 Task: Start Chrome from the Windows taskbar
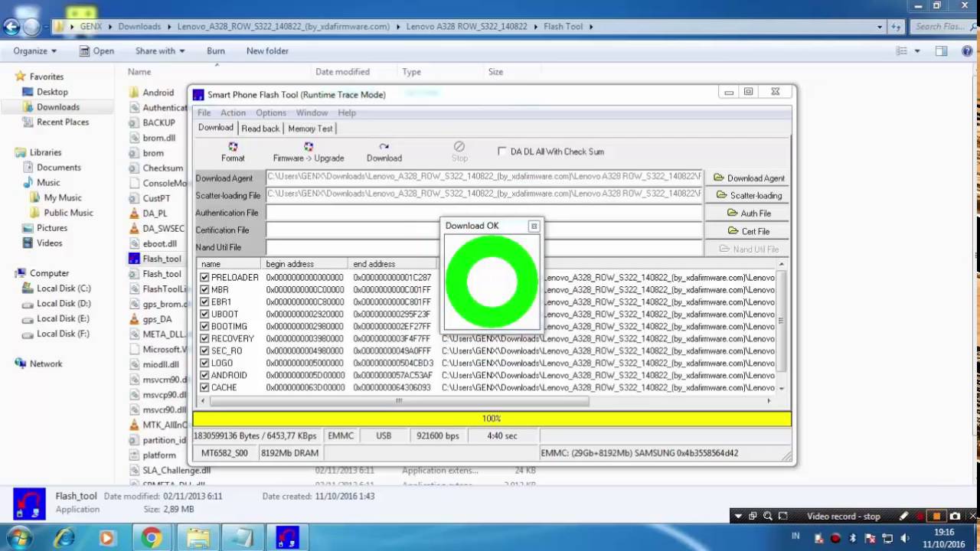[x=151, y=538]
